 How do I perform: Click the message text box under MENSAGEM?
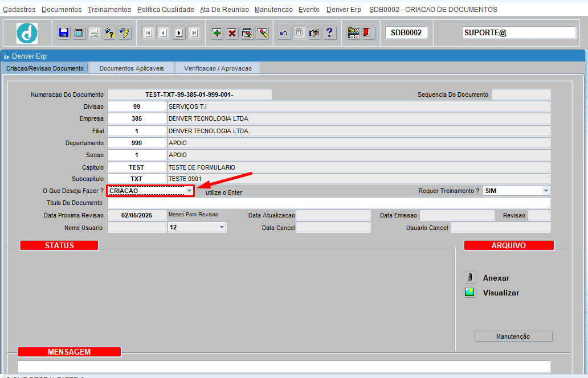click(x=284, y=367)
